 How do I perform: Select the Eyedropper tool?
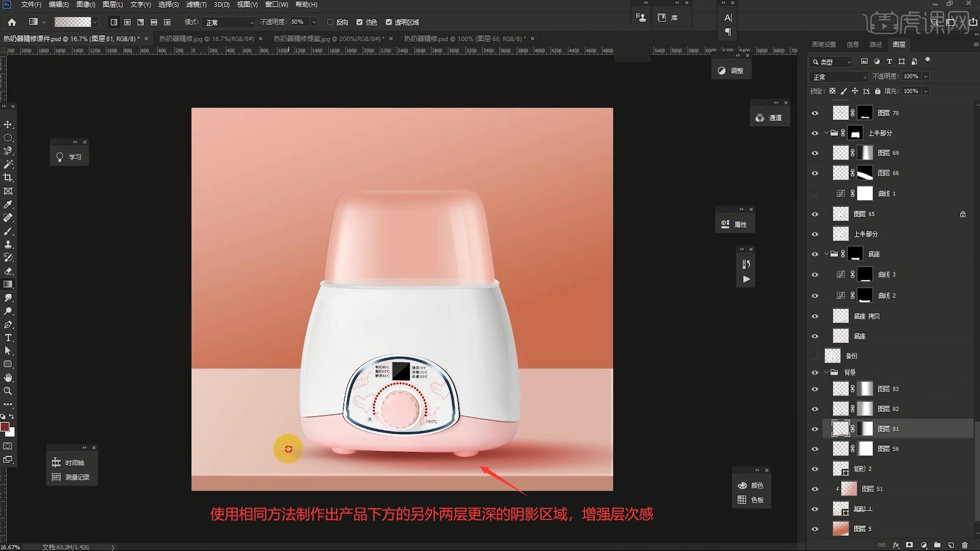[8, 205]
